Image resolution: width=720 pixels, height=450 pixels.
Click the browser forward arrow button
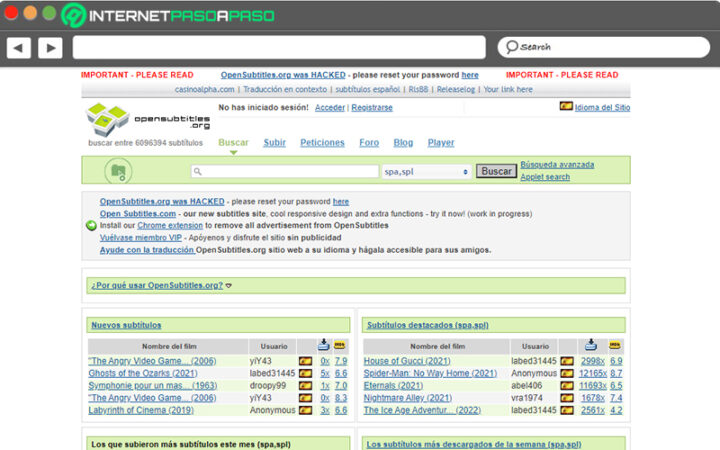pyautogui.click(x=50, y=47)
